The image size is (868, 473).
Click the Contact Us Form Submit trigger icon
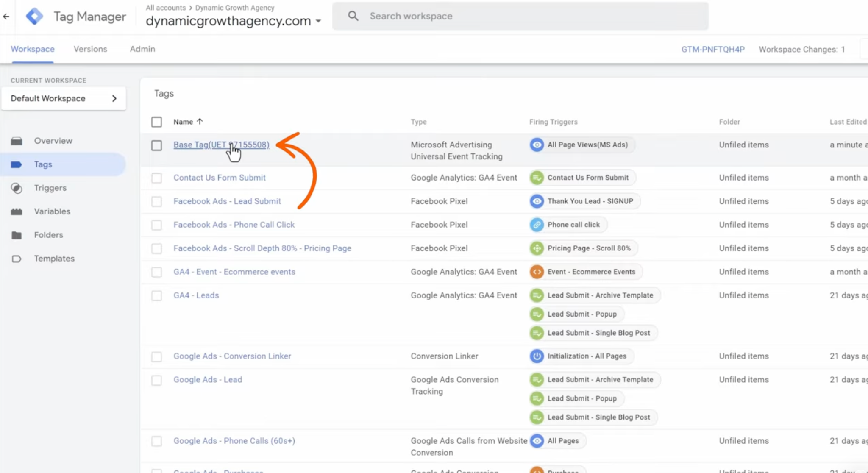click(537, 178)
